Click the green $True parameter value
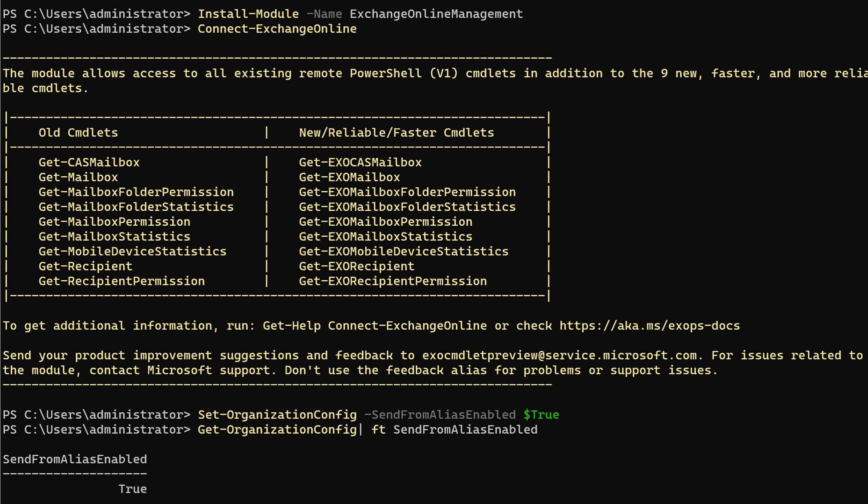Image resolution: width=868 pixels, height=504 pixels. 541,415
